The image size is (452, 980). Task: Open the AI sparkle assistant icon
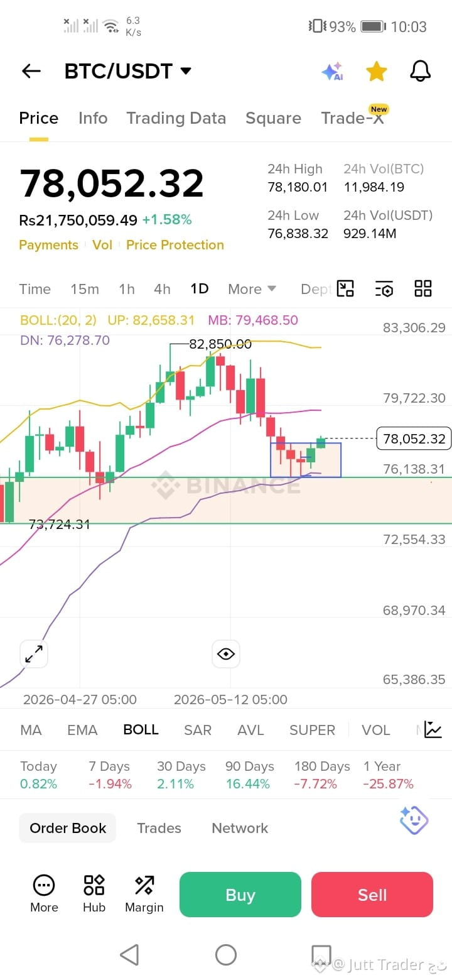(x=332, y=72)
